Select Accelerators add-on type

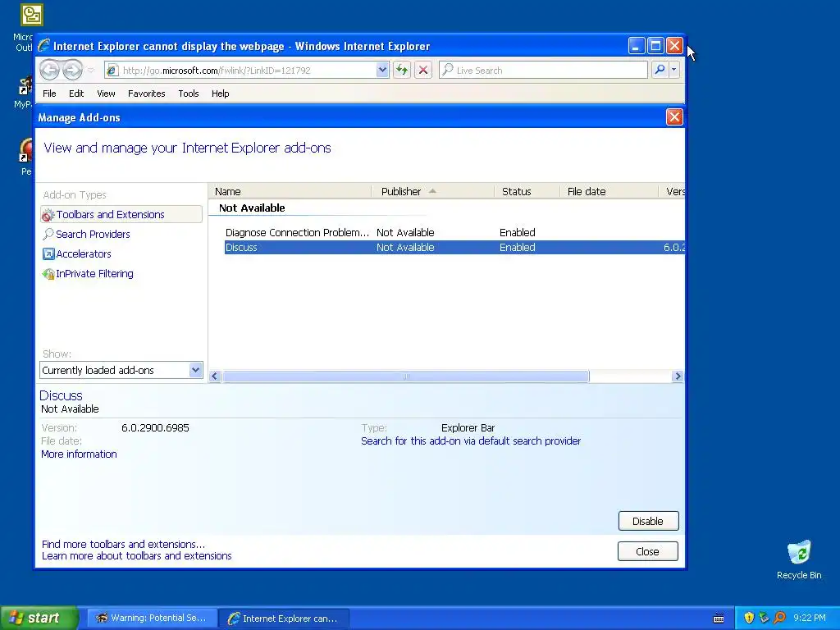tap(84, 254)
